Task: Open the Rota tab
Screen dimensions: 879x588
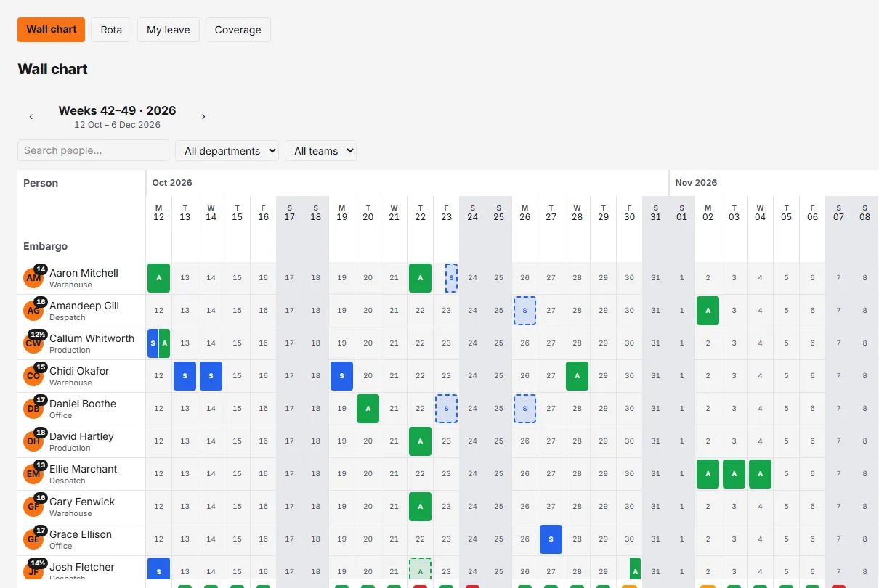Action: point(111,30)
